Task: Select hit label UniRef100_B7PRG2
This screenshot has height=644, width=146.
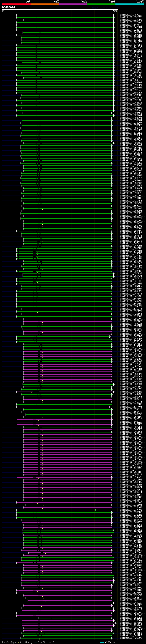Action: [131, 256]
